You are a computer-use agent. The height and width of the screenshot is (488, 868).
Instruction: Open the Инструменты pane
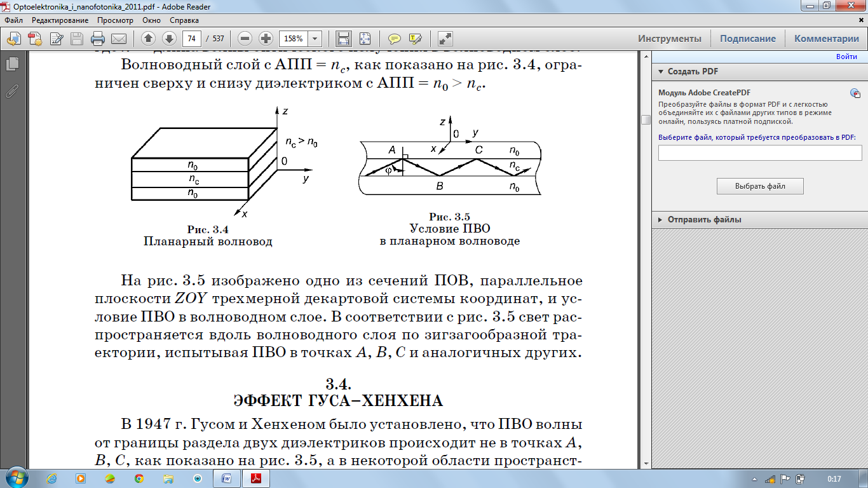[670, 39]
